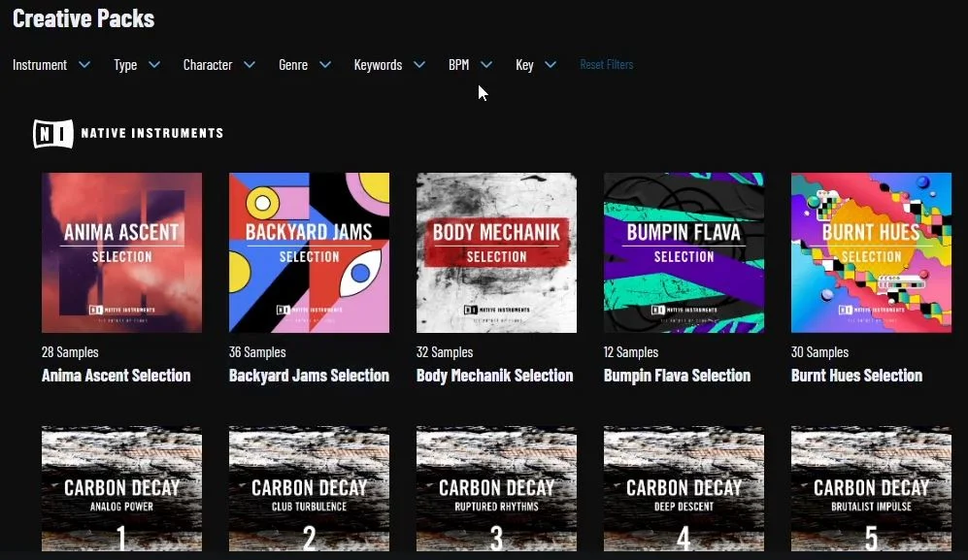The height and width of the screenshot is (560, 968).
Task: Open the Keywords filter dropdown
Action: [389, 65]
